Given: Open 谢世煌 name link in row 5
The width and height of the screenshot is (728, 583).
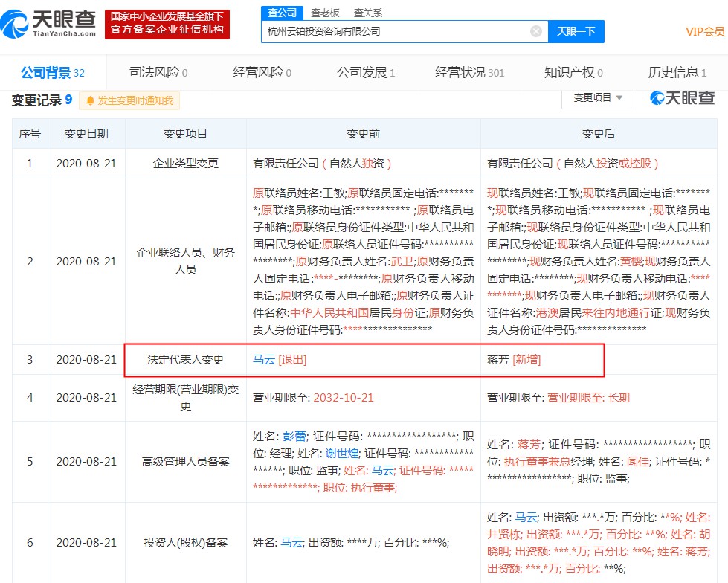Looking at the screenshot, I should pos(342,454).
